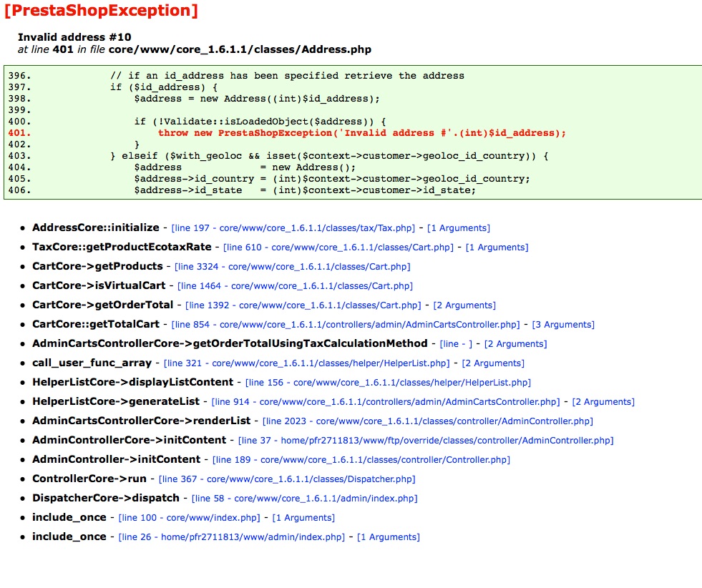
Task: Open CartCore->getProducts line 3324 link
Action: click(x=293, y=266)
